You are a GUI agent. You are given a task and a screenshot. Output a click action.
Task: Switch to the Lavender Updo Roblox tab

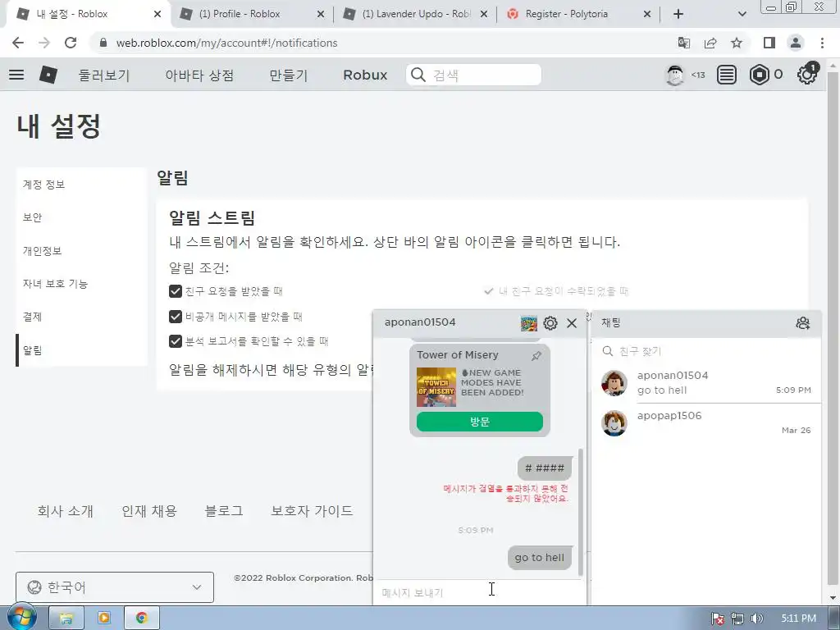click(x=414, y=14)
